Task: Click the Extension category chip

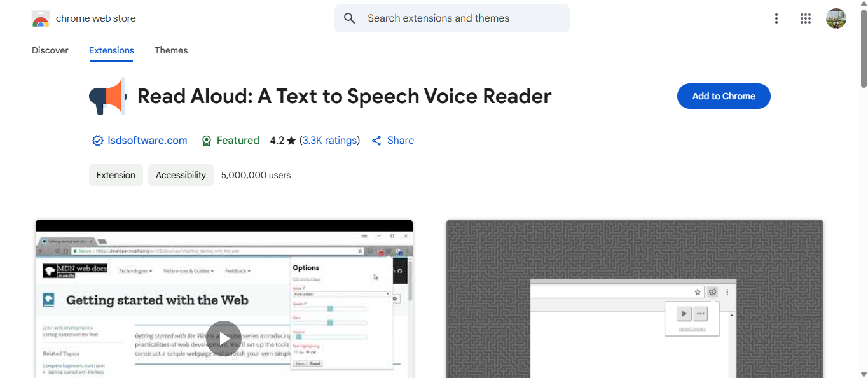Action: (116, 174)
